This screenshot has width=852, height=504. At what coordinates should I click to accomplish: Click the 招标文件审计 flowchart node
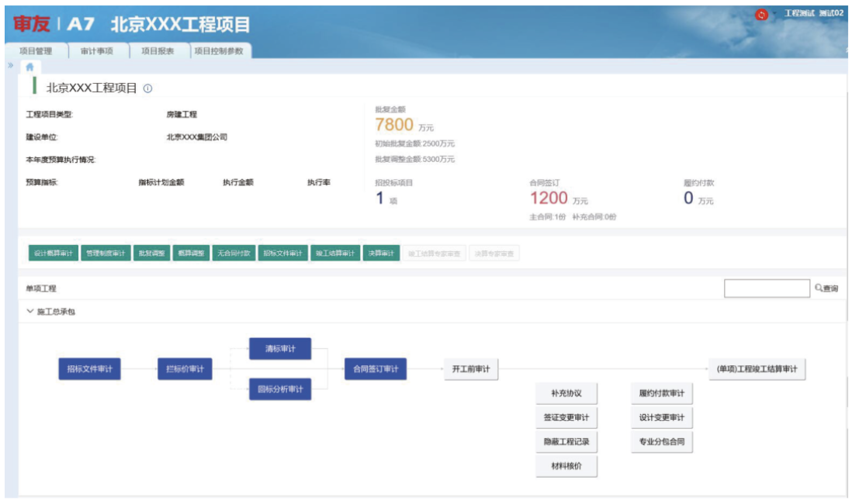pyautogui.click(x=90, y=369)
